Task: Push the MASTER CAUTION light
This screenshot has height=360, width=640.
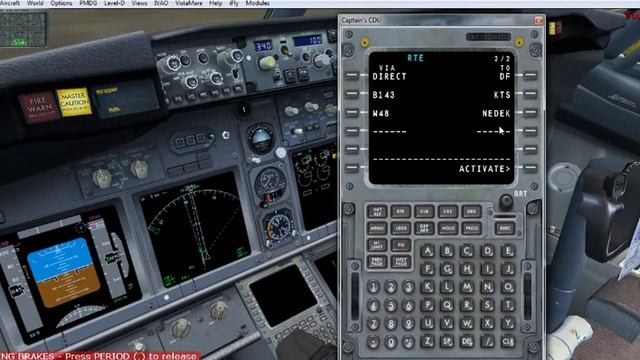Action: point(74,102)
